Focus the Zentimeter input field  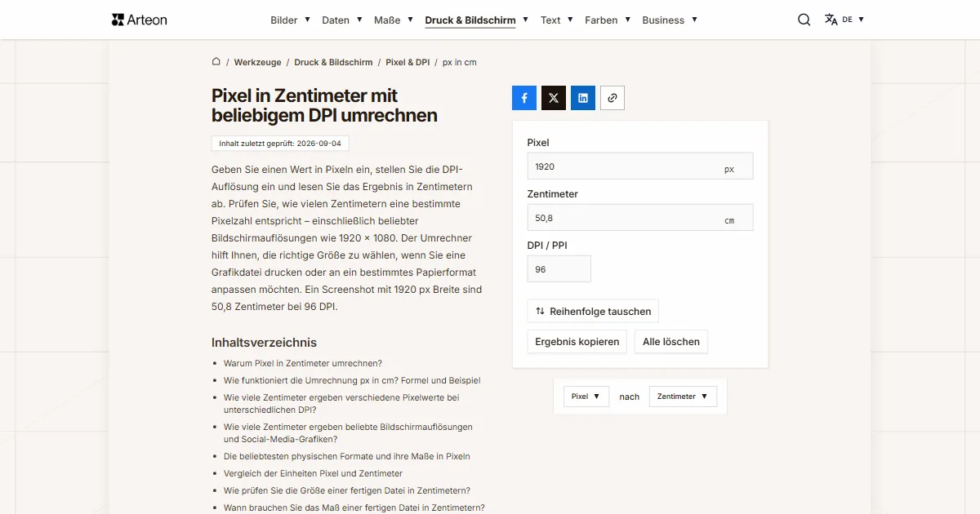pyautogui.click(x=640, y=218)
